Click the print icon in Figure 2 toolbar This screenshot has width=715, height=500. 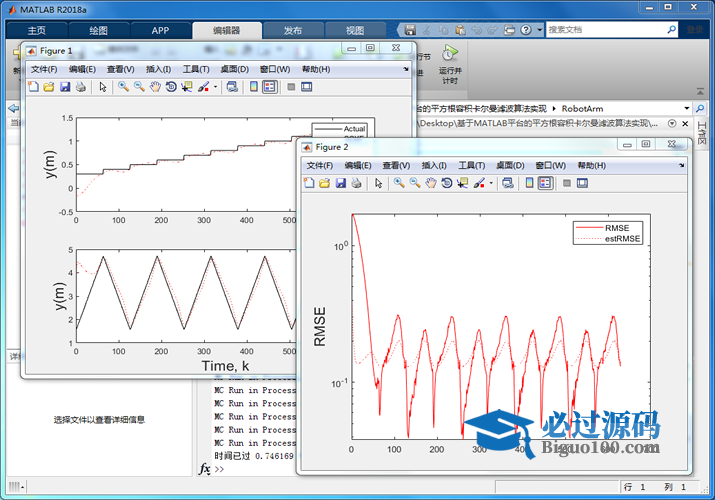[356, 183]
